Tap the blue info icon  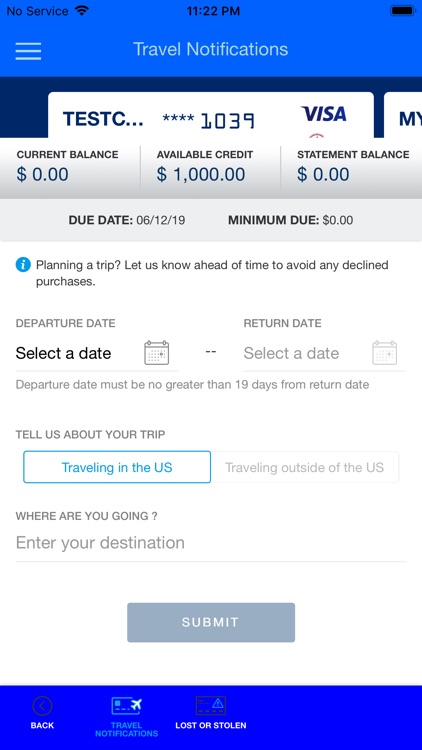(x=23, y=265)
